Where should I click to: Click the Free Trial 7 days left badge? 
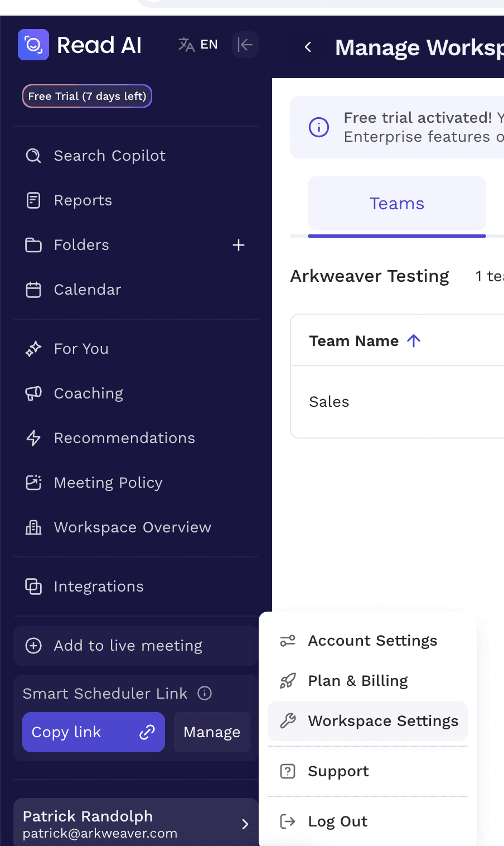pos(87,96)
